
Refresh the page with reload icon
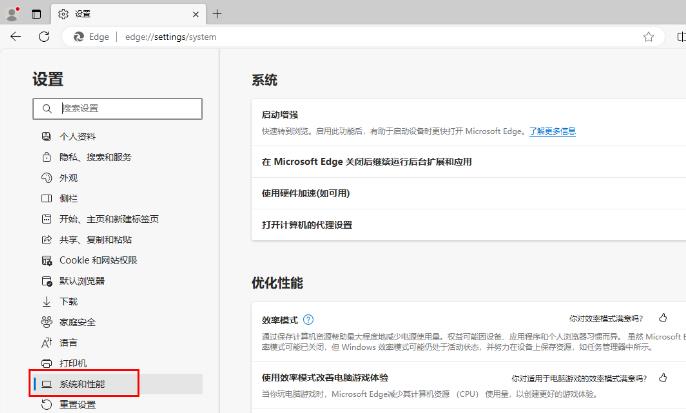coord(44,37)
